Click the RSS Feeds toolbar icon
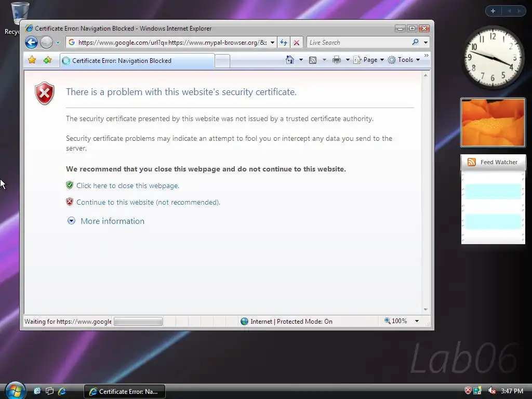The height and width of the screenshot is (399, 532). [313, 60]
